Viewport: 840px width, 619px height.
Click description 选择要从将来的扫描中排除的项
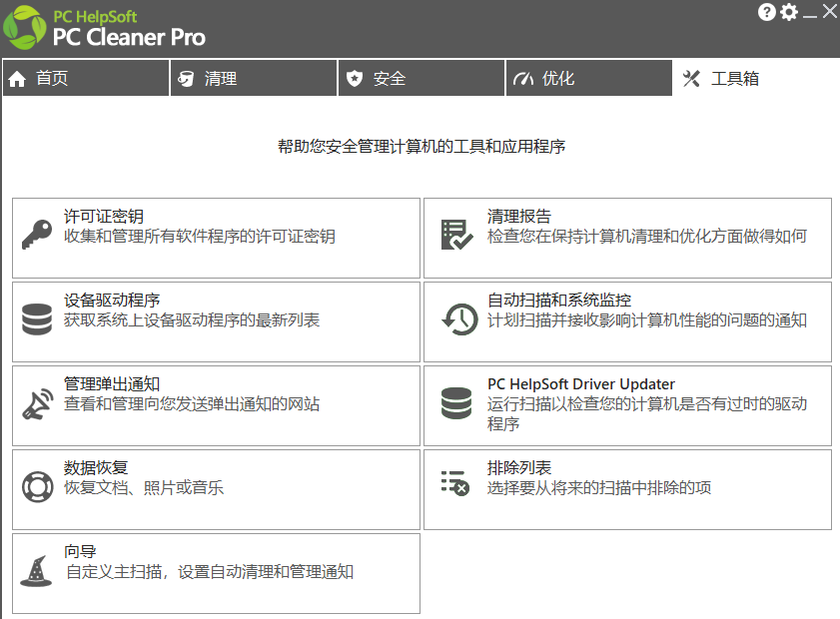[x=599, y=488]
